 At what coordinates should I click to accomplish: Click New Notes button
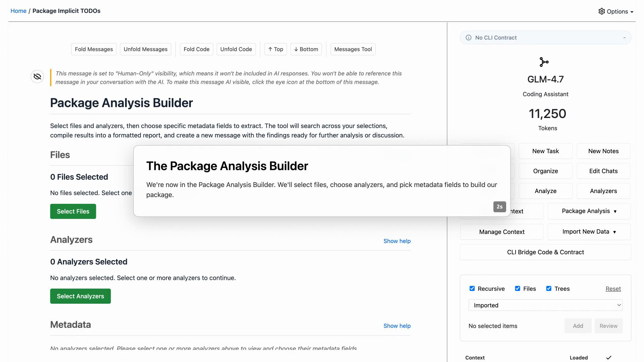click(x=603, y=151)
